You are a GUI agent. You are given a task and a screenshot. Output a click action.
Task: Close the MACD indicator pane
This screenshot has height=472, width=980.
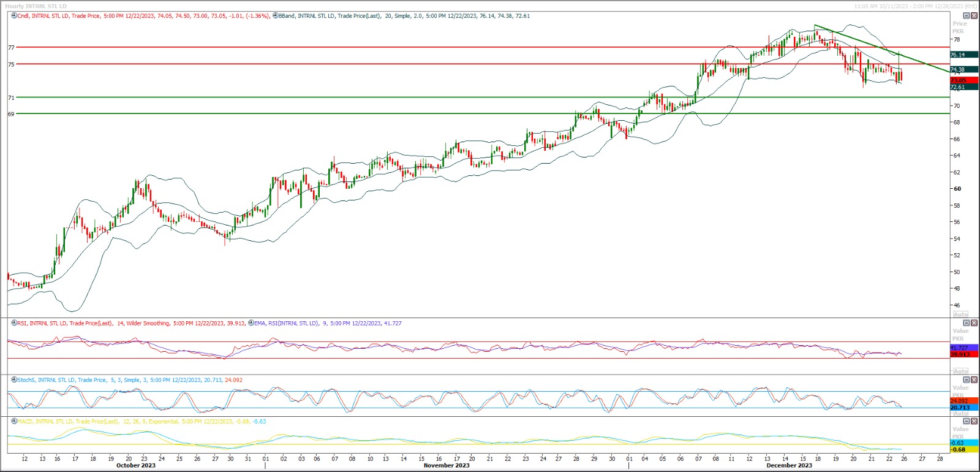974,422
